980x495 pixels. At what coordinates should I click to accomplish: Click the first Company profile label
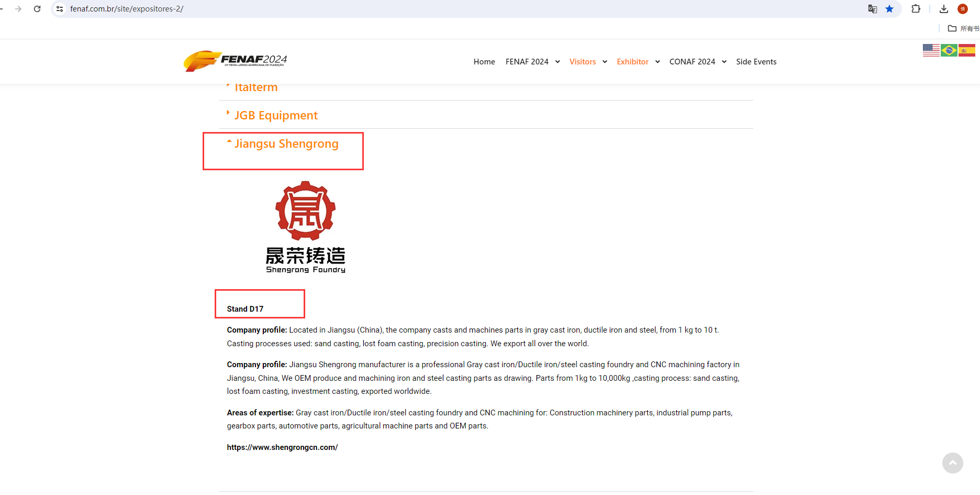257,330
